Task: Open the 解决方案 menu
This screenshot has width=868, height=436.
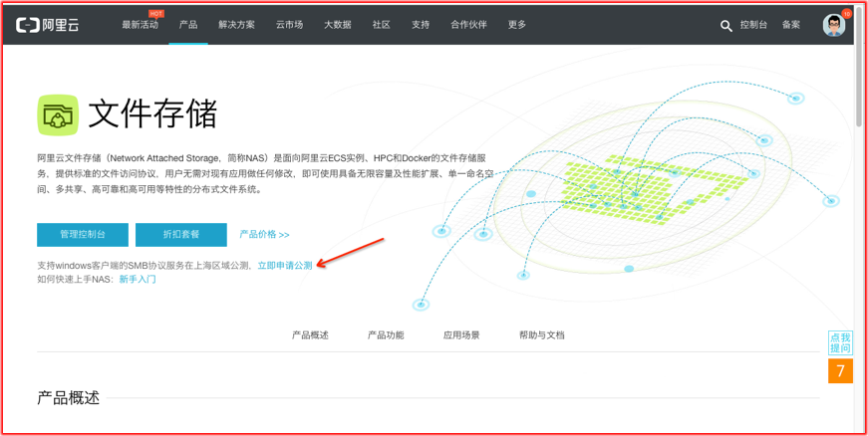Action: coord(236,25)
